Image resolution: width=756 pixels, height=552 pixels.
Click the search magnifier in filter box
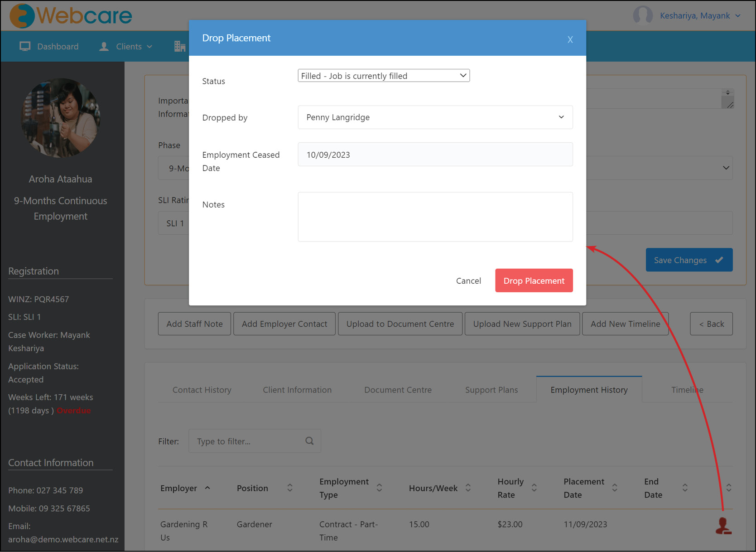[x=309, y=441]
